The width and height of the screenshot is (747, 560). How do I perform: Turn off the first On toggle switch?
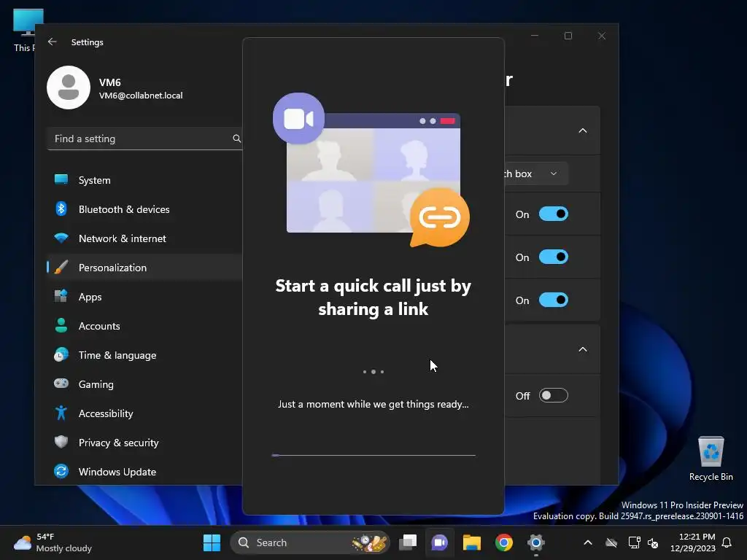pos(553,214)
